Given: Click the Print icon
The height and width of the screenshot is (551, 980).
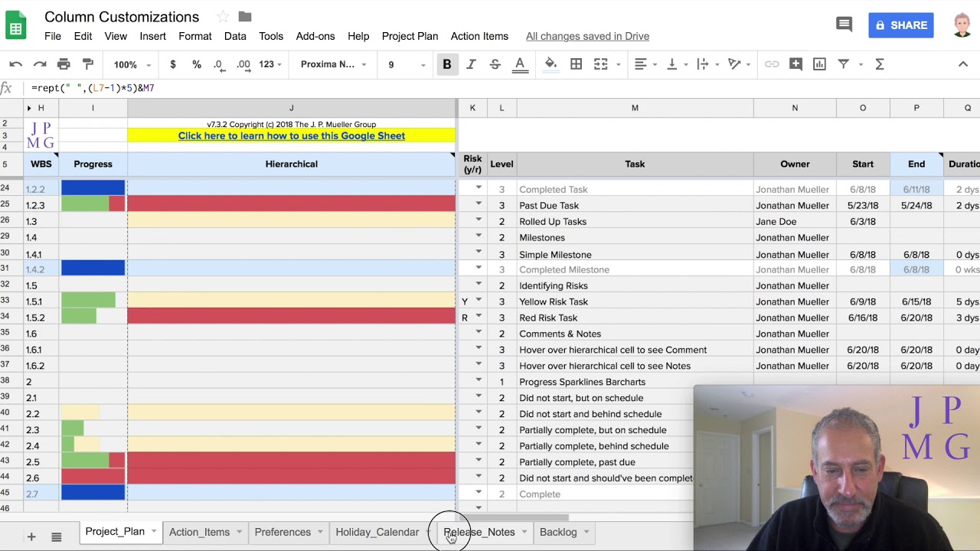Looking at the screenshot, I should (64, 64).
